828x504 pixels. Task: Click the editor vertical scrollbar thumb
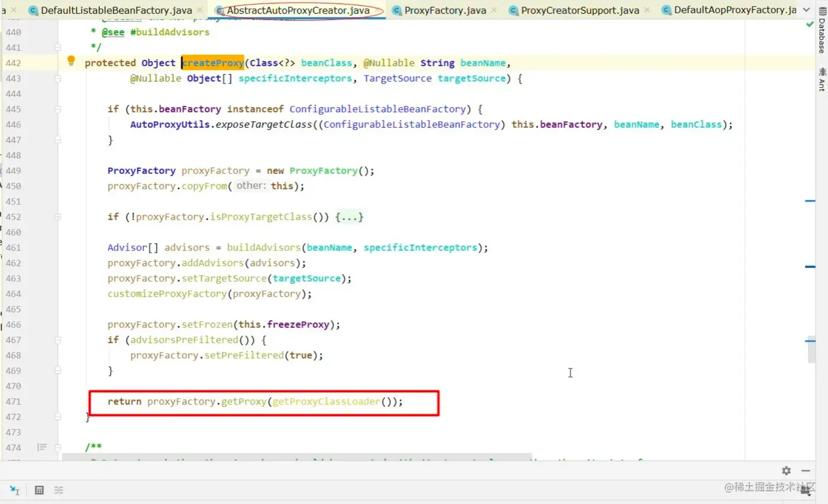click(812, 348)
